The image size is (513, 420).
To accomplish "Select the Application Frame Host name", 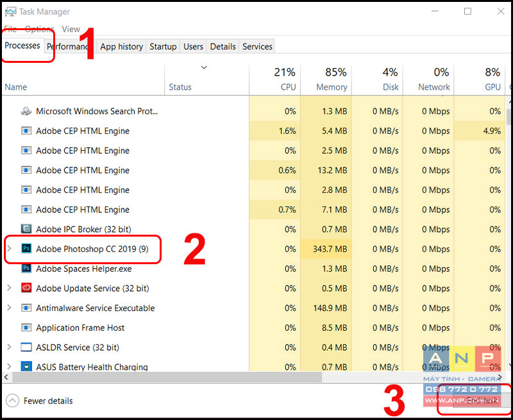I will 80,328.
